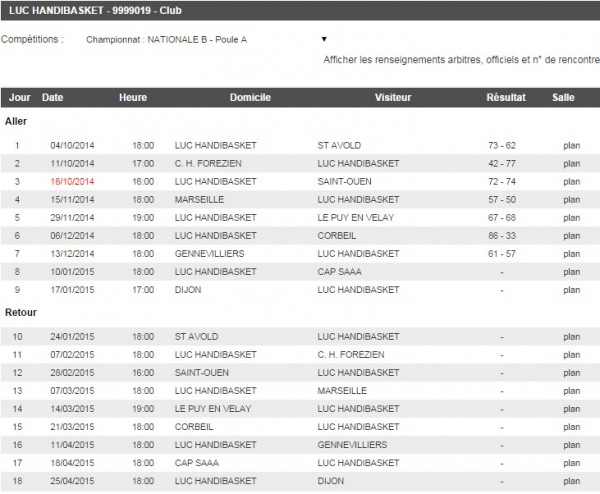
Task: Click home team LE PUY EN VELAY in row 14
Action: tap(213, 409)
